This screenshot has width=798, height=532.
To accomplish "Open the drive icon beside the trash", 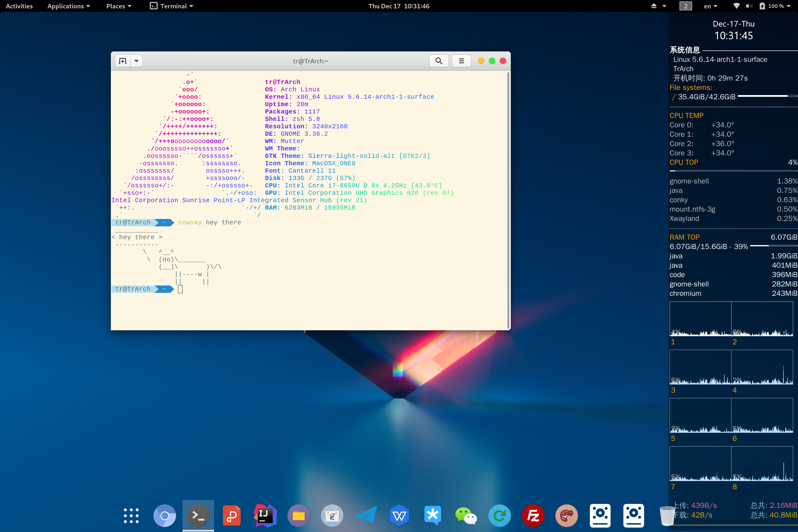I will 633,516.
